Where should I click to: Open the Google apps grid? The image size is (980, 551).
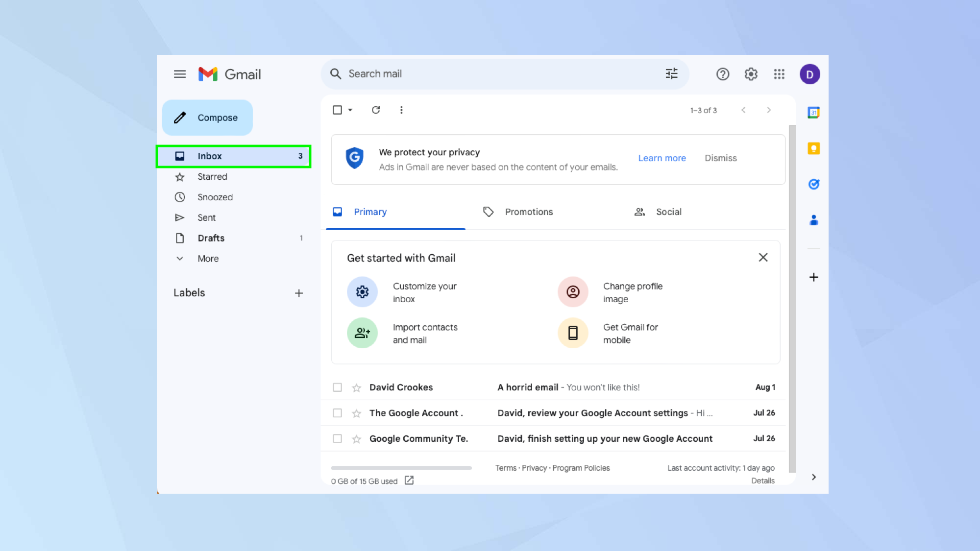[779, 74]
